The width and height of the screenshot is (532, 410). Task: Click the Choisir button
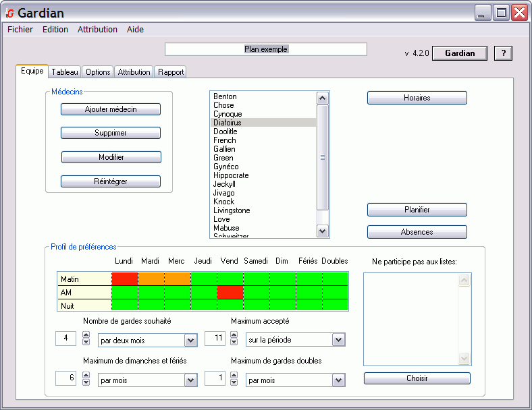tap(417, 378)
